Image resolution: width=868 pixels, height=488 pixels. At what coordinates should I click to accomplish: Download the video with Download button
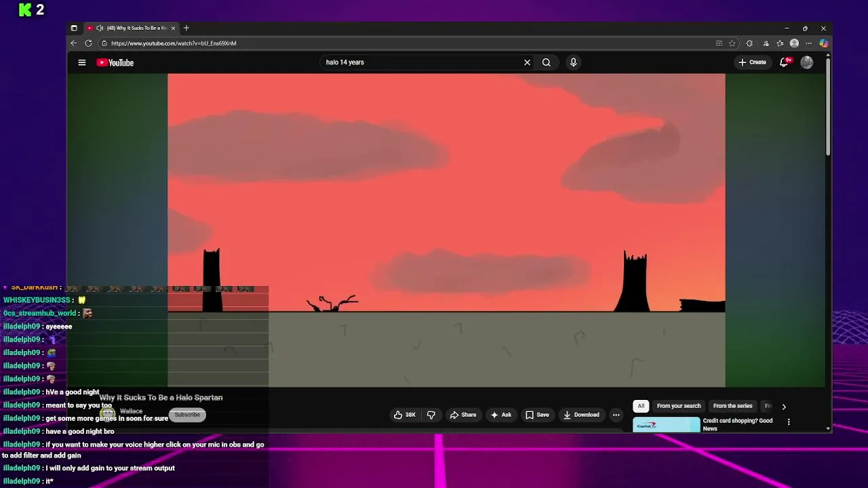pyautogui.click(x=581, y=415)
